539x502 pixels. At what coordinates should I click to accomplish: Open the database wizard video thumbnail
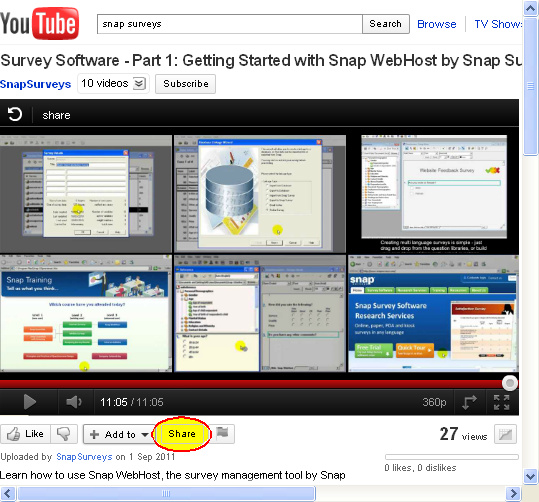coord(260,194)
